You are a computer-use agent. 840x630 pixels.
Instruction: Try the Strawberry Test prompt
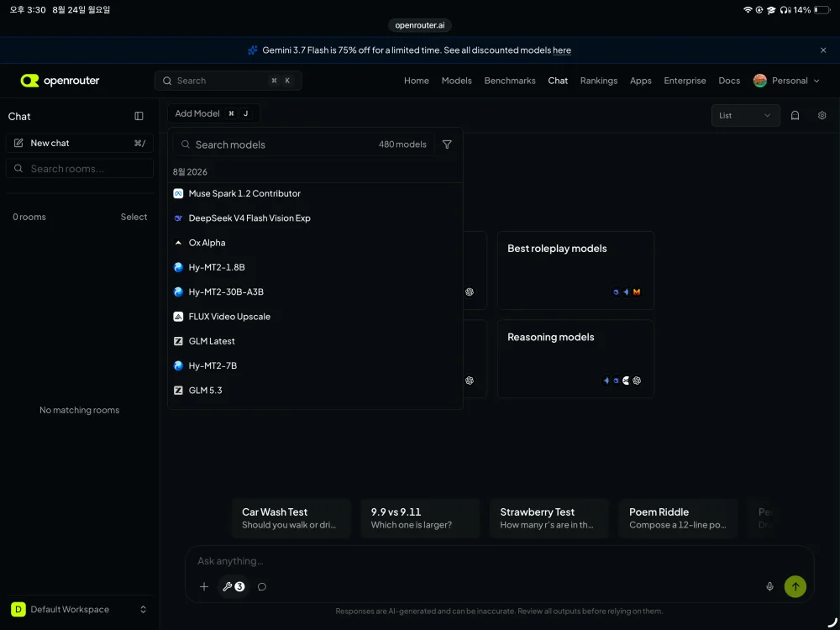tap(549, 518)
